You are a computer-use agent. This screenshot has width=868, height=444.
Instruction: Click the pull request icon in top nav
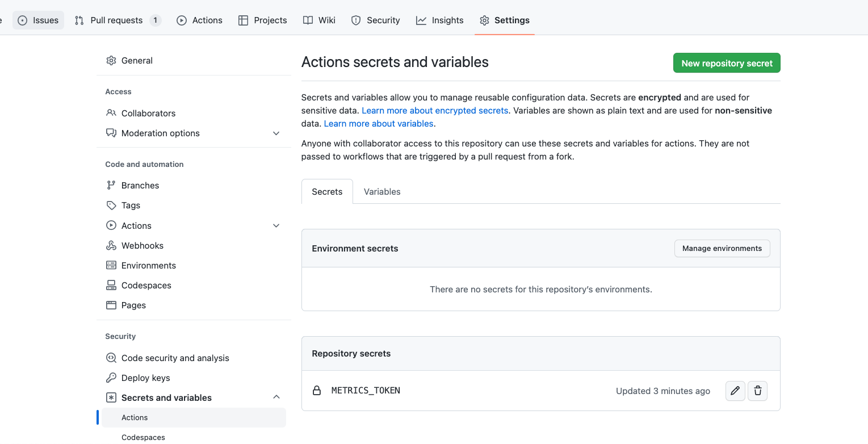[x=79, y=20]
